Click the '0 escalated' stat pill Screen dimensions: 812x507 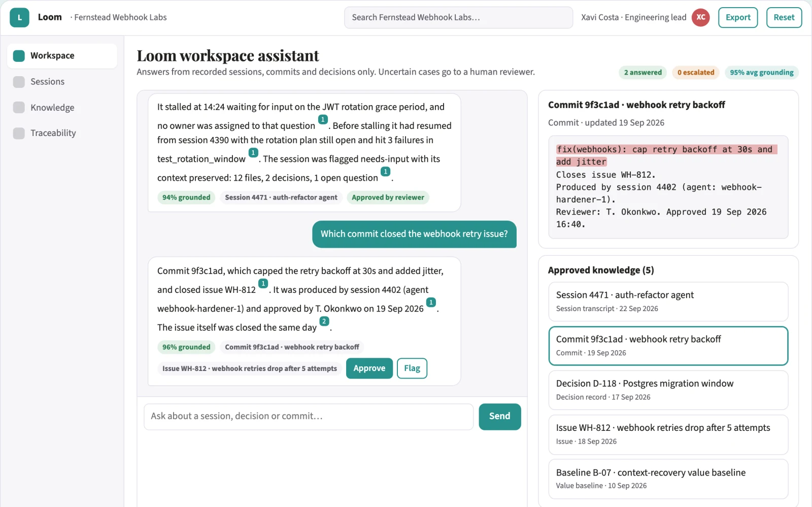[x=696, y=73]
